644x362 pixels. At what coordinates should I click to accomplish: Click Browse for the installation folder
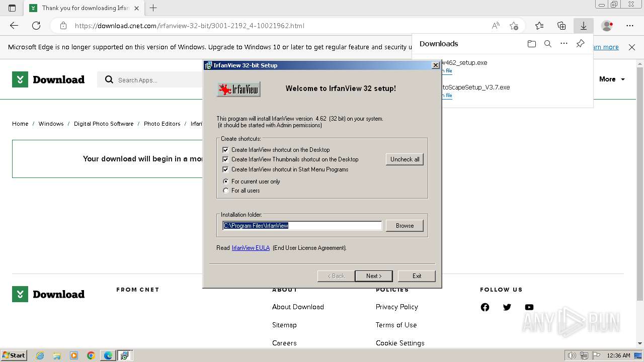click(x=405, y=226)
